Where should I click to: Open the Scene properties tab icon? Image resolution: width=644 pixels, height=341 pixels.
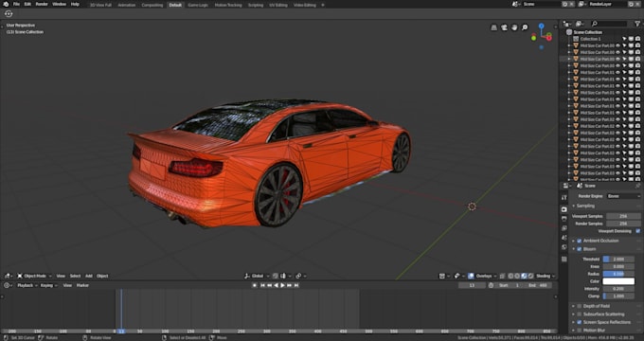564,238
